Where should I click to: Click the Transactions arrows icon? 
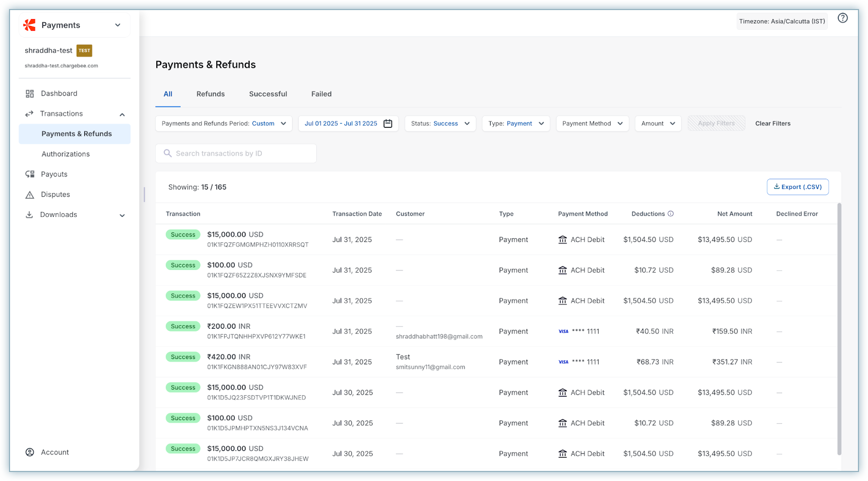[29, 113]
